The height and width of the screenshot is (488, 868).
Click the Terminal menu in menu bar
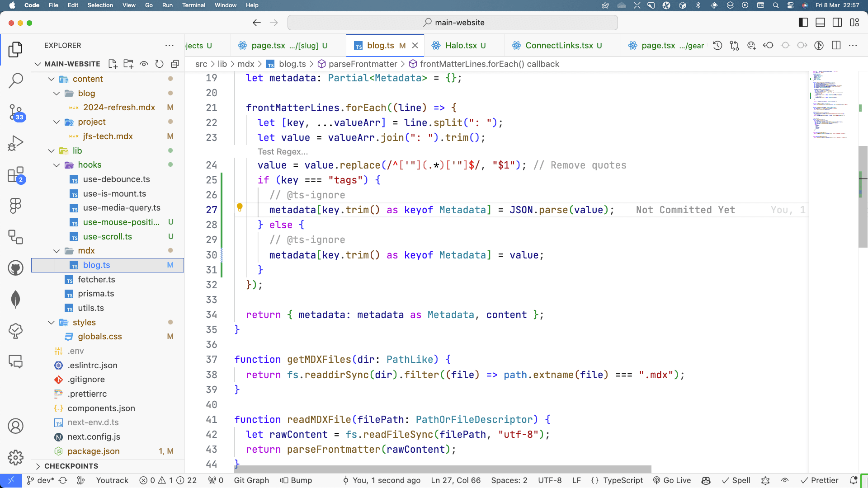193,5
